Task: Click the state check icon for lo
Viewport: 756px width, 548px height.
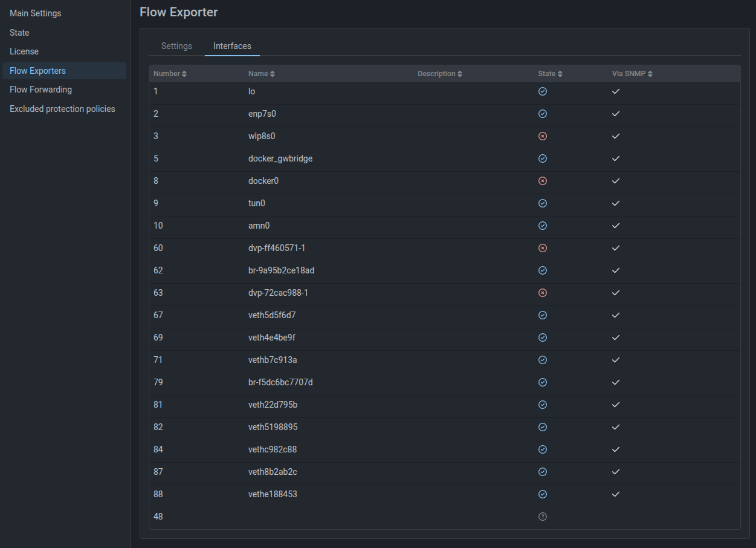Action: (x=542, y=91)
